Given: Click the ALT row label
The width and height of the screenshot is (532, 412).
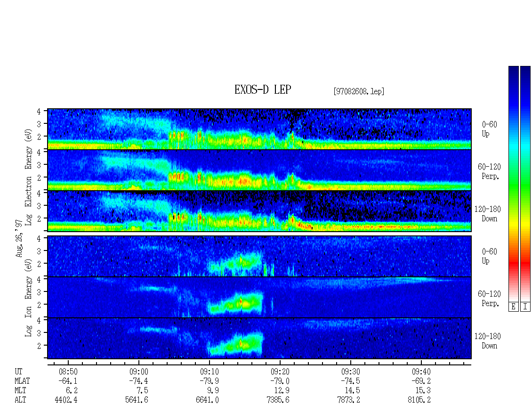Looking at the screenshot, I should point(20,400).
